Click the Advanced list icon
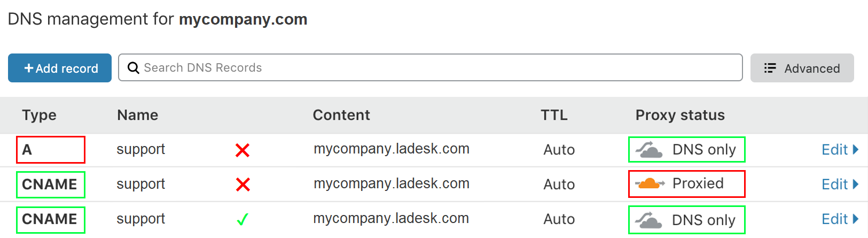 coord(770,68)
